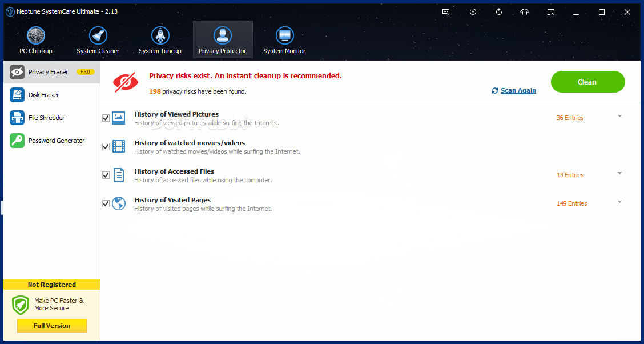Expand the Accessed Files 13 Entries arrow
The width and height of the screenshot is (644, 344).
tap(620, 174)
